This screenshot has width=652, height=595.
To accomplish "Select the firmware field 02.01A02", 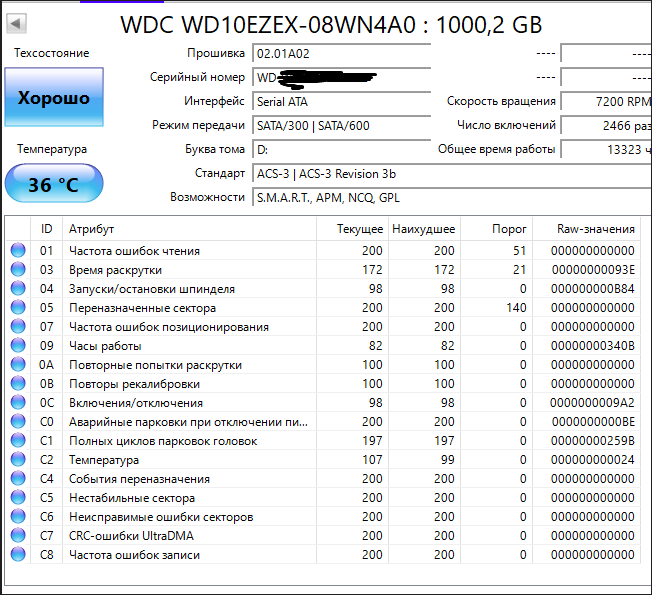I will (341, 54).
